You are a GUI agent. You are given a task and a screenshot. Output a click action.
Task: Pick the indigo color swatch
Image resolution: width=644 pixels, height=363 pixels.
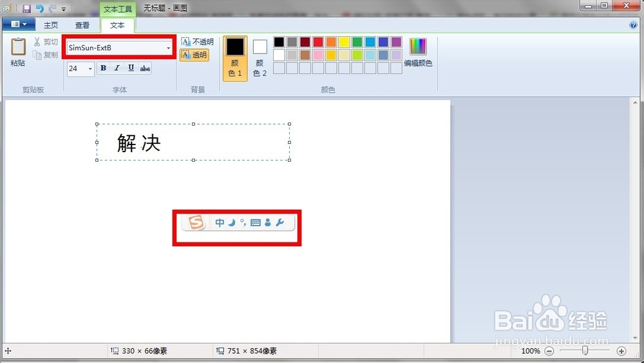(x=383, y=41)
